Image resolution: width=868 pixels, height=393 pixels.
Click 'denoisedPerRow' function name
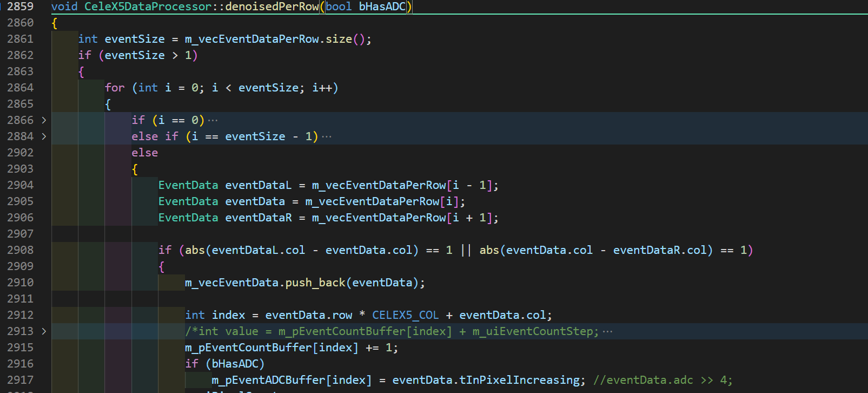(272, 6)
